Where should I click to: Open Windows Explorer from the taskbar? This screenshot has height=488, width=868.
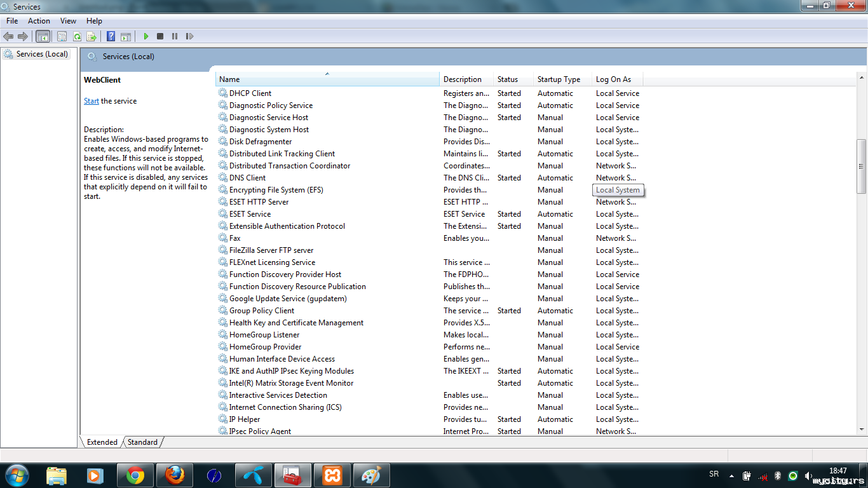57,475
